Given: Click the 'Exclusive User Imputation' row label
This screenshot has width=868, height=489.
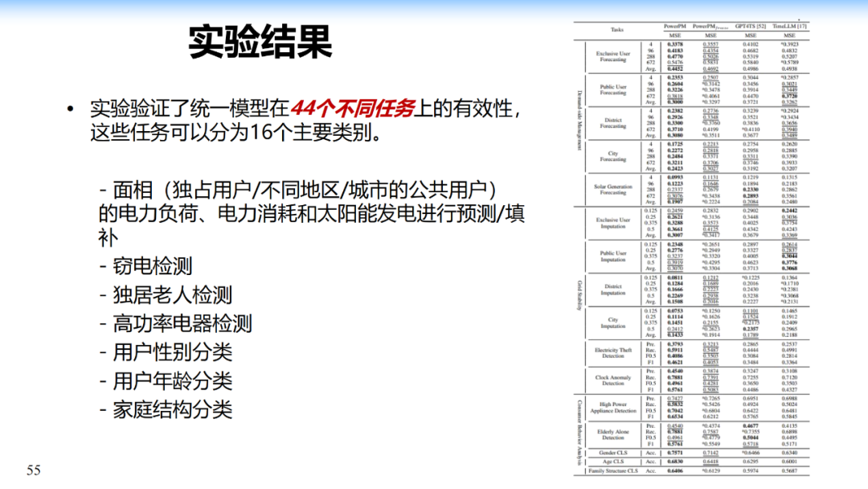Looking at the screenshot, I should pyautogui.click(x=612, y=223).
